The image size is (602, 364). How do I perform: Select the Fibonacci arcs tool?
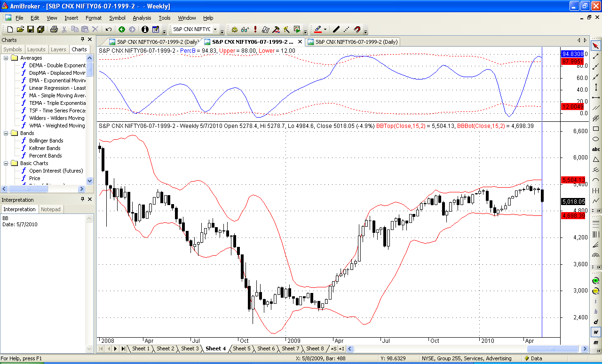pyautogui.click(x=596, y=255)
